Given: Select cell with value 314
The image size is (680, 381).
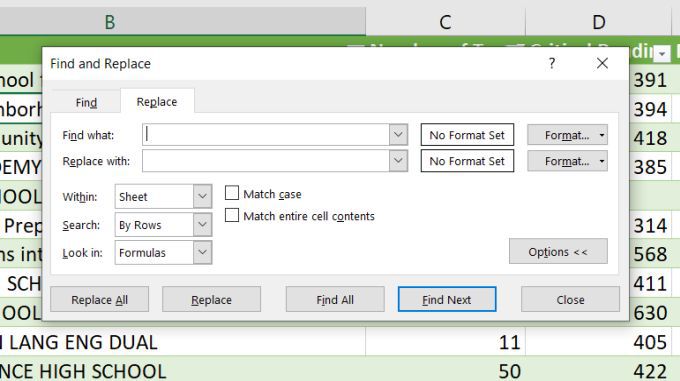Looking at the screenshot, I should 650,225.
